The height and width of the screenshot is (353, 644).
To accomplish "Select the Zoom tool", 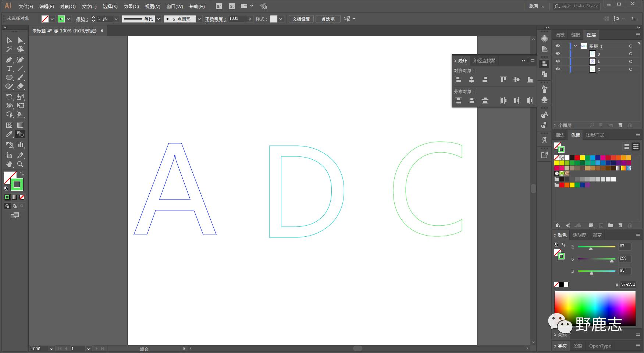I will [20, 164].
